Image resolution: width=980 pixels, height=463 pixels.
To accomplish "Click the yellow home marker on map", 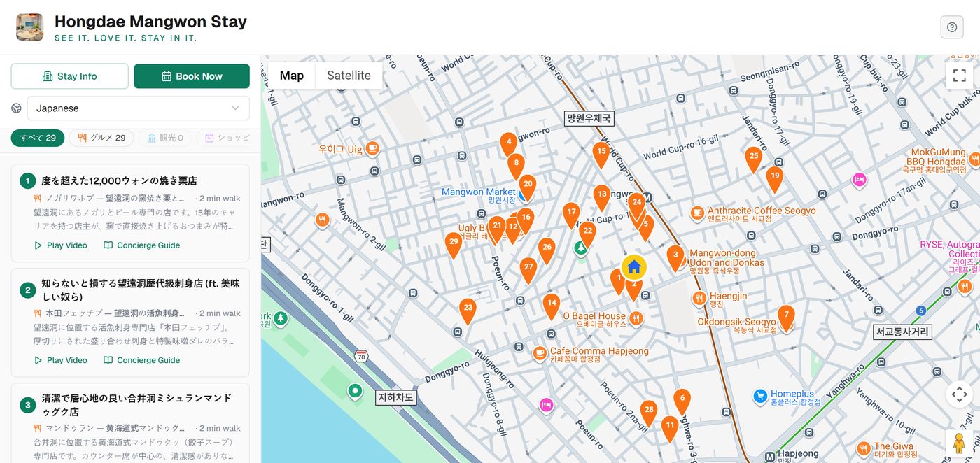I will pyautogui.click(x=633, y=266).
